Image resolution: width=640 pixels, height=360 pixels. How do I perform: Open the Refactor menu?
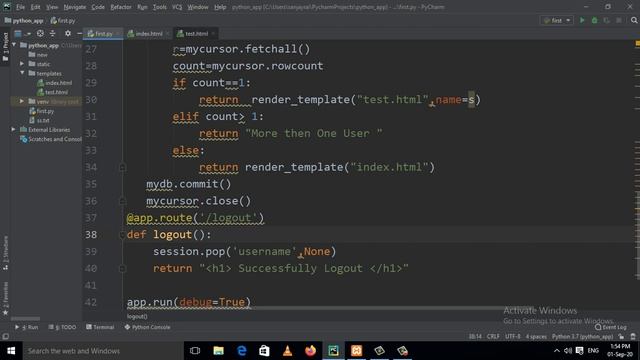point(121,7)
